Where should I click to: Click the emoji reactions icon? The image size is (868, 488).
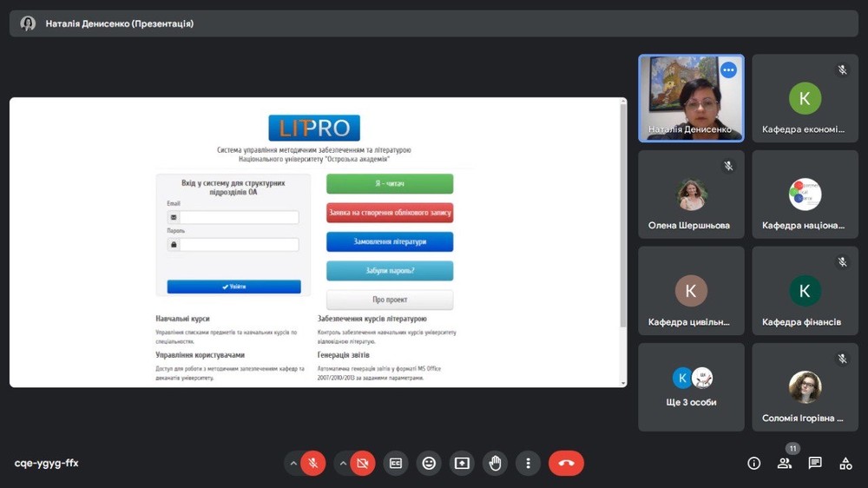[x=429, y=463]
